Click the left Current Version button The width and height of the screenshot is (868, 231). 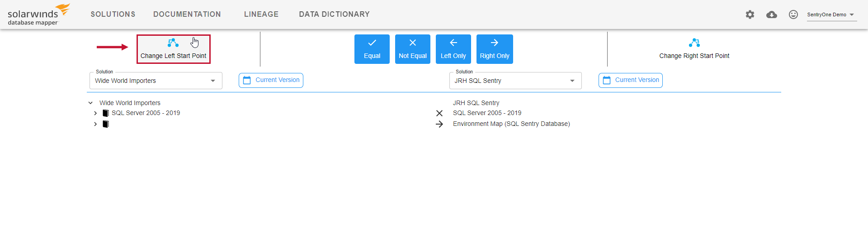click(x=271, y=80)
